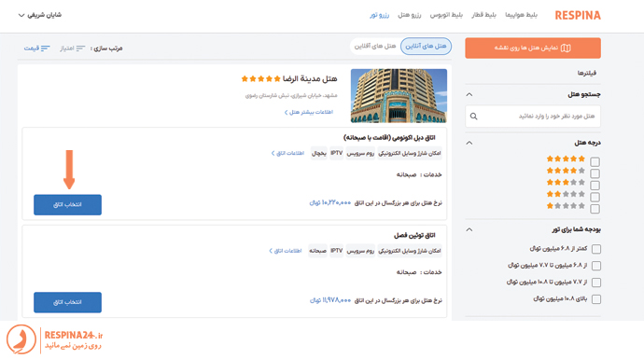Click the map icon on the orange button
Screen dimensions: 644x359
[566, 48]
